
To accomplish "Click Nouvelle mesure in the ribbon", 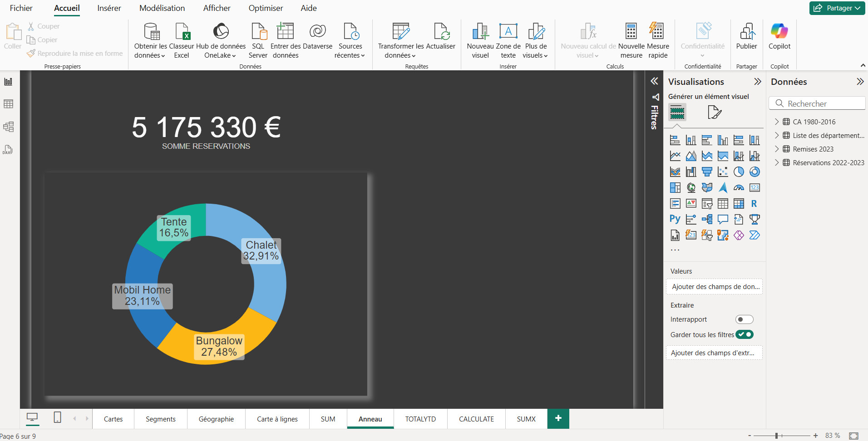I will coord(631,41).
